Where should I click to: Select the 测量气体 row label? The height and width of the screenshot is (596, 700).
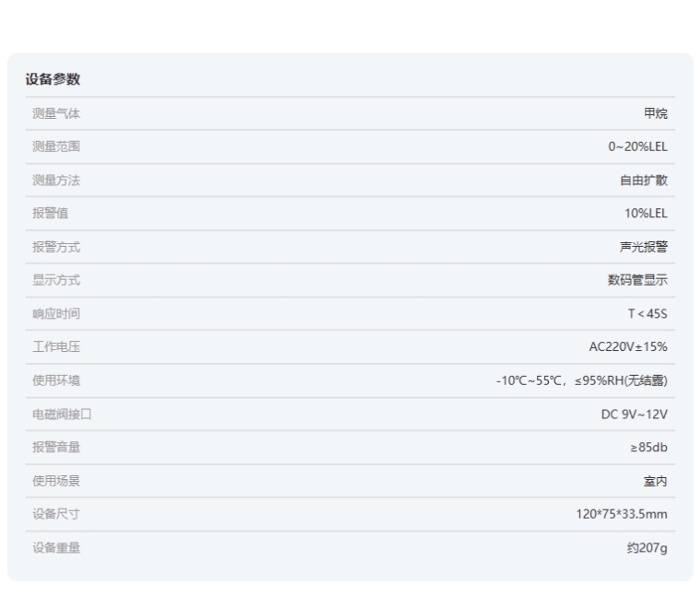pyautogui.click(x=56, y=113)
